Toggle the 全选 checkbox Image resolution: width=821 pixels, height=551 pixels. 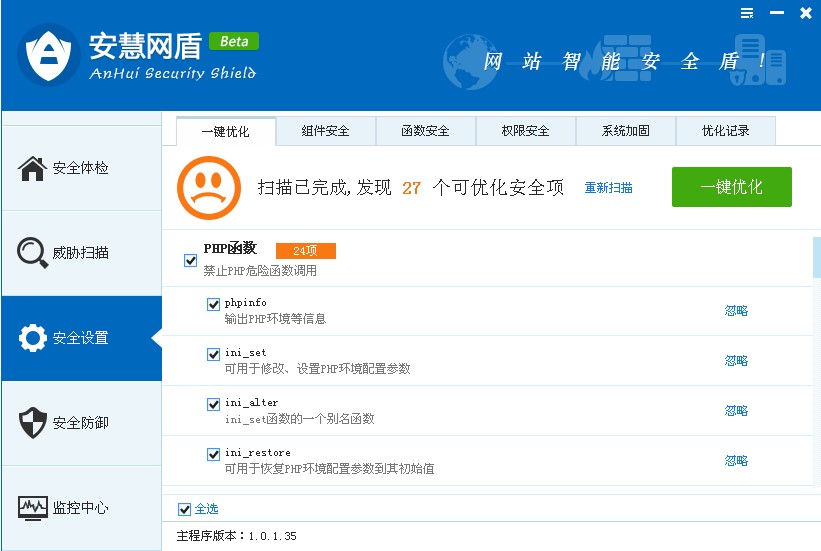(184, 509)
